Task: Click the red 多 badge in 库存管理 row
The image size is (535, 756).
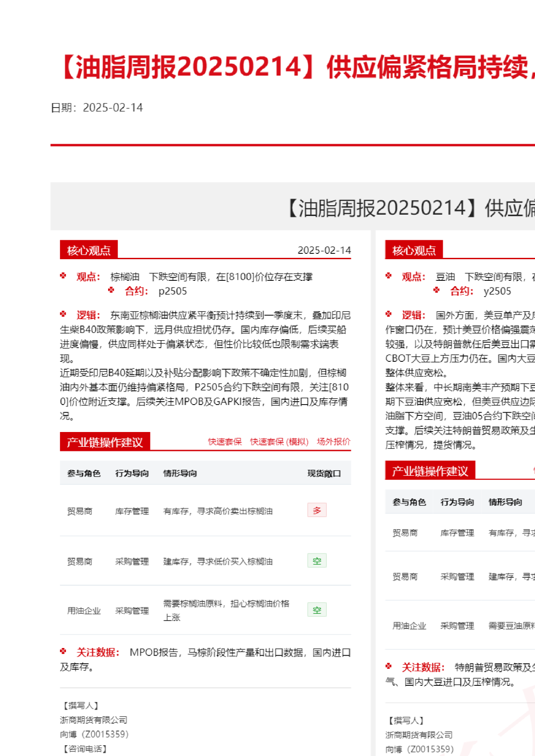Action: 317,510
